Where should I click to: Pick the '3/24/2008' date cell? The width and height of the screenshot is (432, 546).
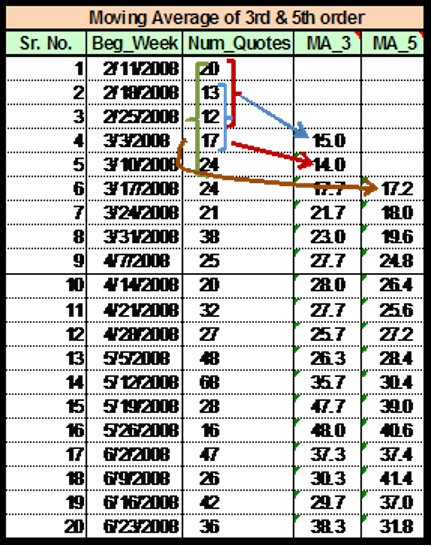[134, 213]
